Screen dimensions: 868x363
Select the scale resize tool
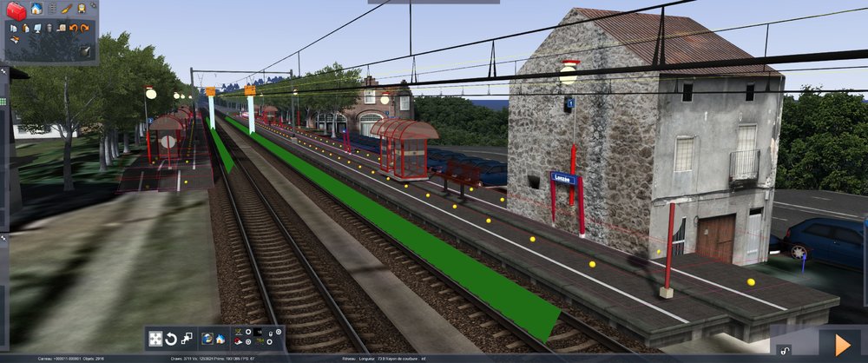[187, 338]
